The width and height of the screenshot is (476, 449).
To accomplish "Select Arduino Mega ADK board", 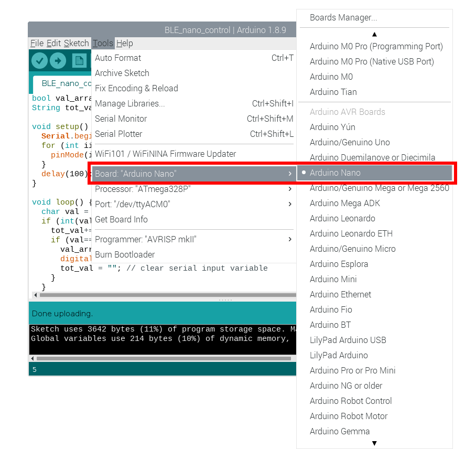I will pyautogui.click(x=374, y=203).
